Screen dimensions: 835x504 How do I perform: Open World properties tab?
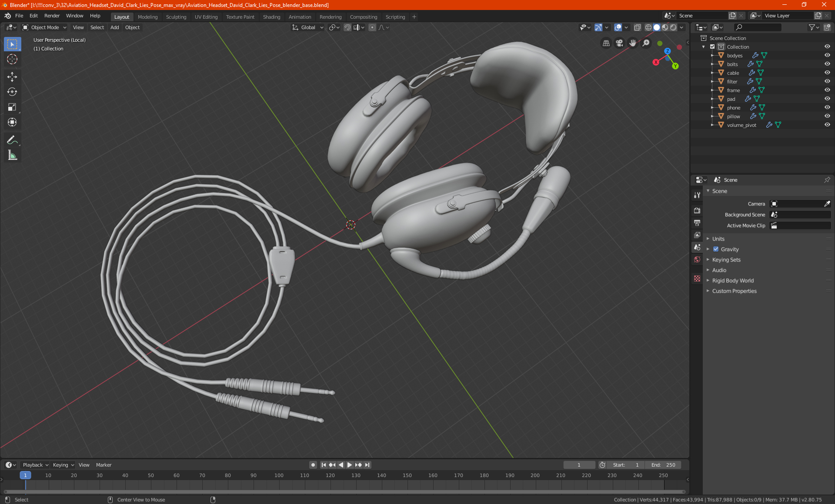(697, 259)
